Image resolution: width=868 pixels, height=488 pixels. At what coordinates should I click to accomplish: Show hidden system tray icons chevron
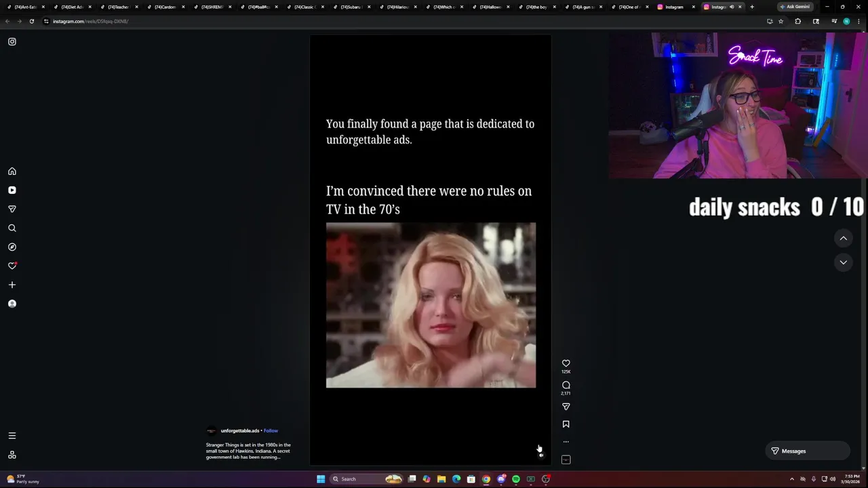(792, 479)
